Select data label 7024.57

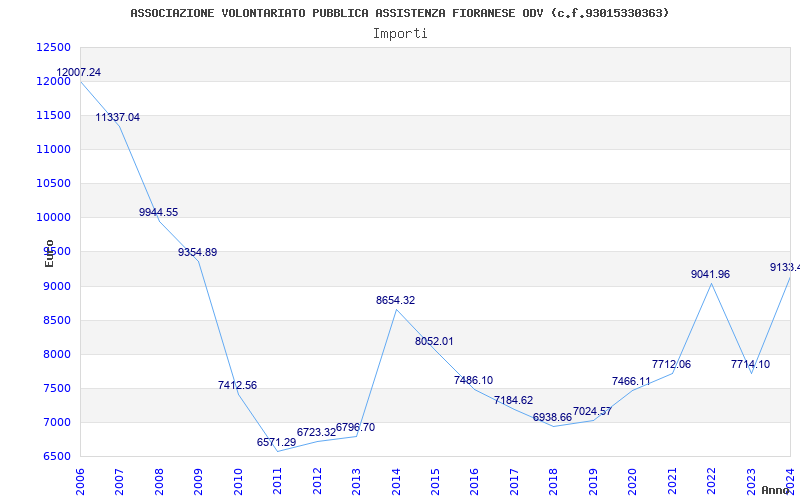592,411
